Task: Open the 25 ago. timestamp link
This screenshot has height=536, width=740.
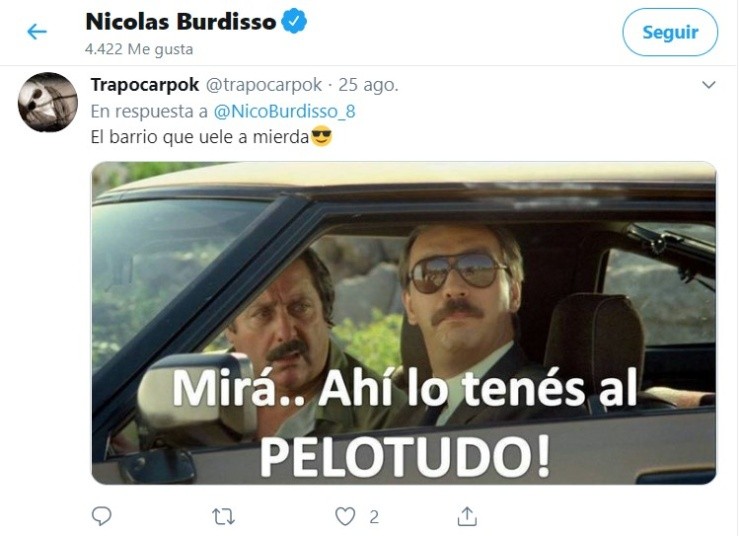Action: (368, 85)
